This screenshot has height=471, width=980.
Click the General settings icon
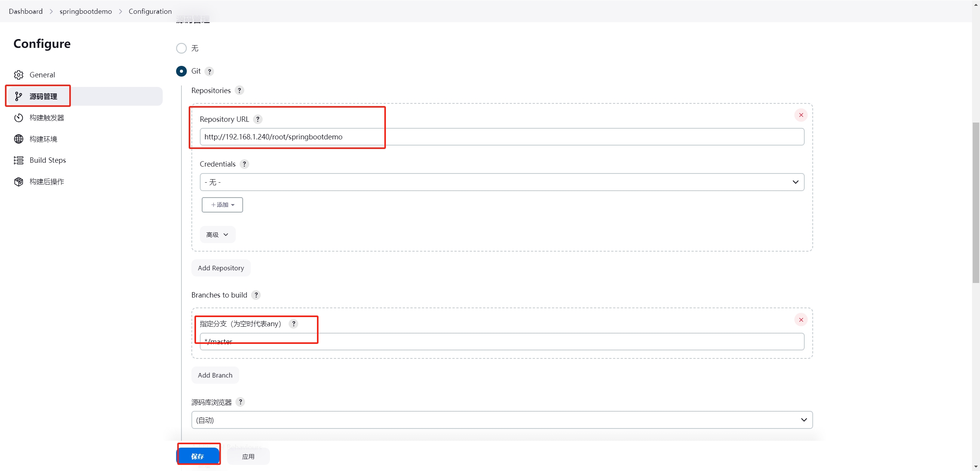click(18, 74)
